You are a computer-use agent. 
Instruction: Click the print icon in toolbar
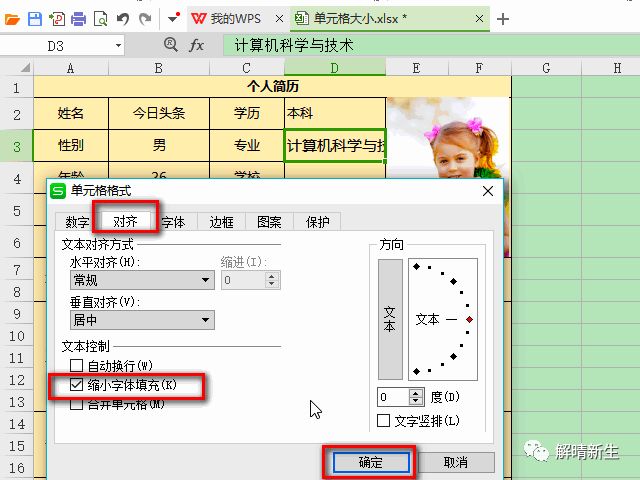click(78, 19)
